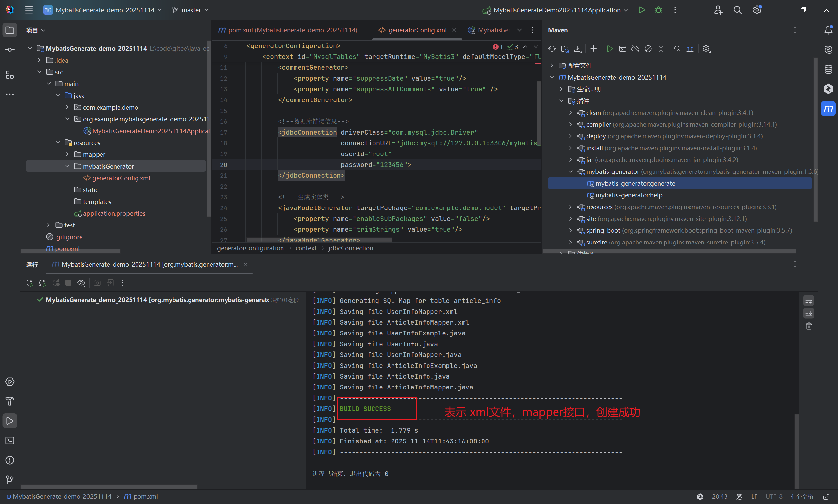Run the Maven build with the green play icon
Image resolution: width=838 pixels, height=504 pixels.
(610, 49)
